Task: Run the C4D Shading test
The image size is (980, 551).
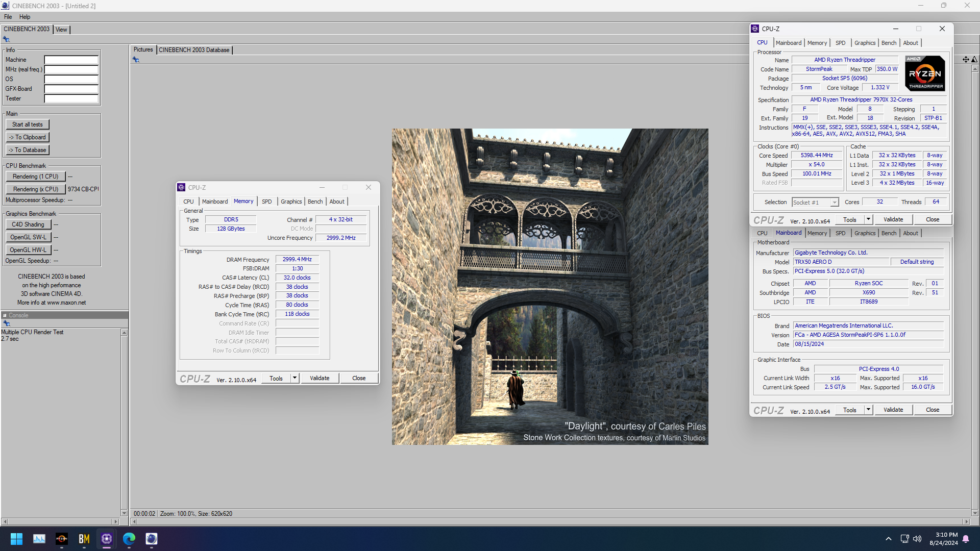Action: tap(28, 224)
